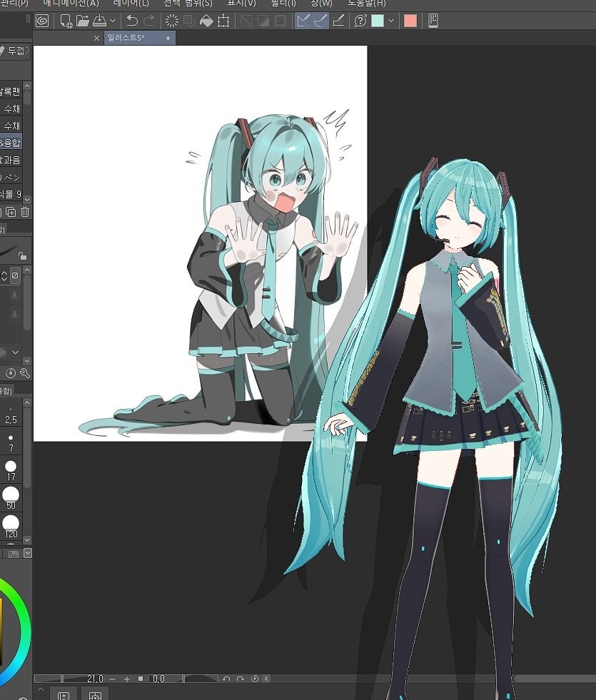Click the mint green color swatch in toolbar

[378, 21]
